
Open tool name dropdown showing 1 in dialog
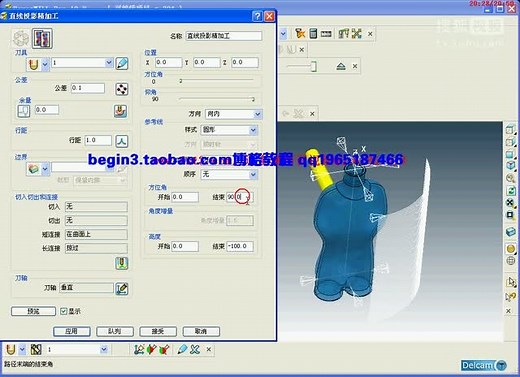tap(109, 62)
